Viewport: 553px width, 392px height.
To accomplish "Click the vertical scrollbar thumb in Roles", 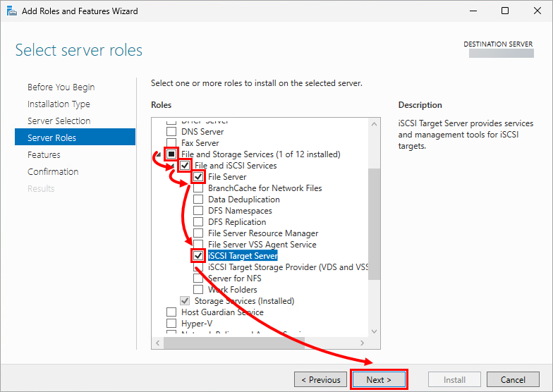I will [x=374, y=224].
